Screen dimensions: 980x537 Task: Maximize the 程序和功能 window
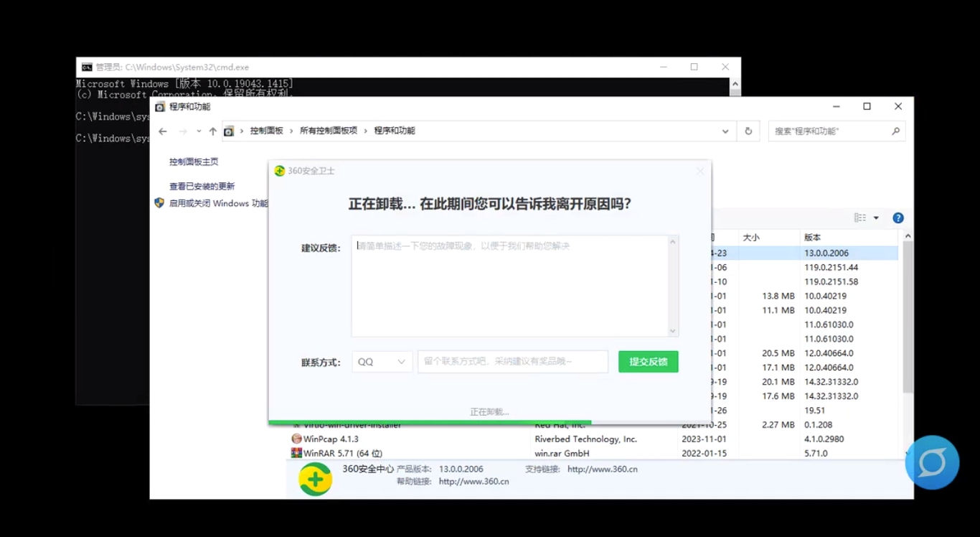(867, 106)
